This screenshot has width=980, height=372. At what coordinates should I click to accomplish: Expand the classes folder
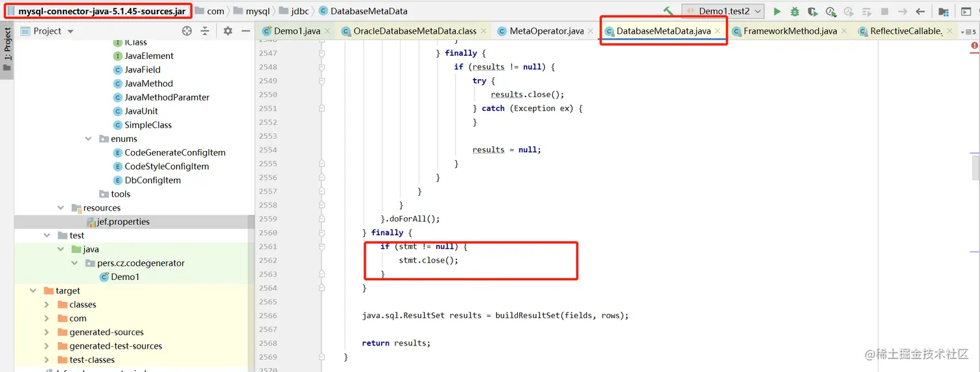47,305
